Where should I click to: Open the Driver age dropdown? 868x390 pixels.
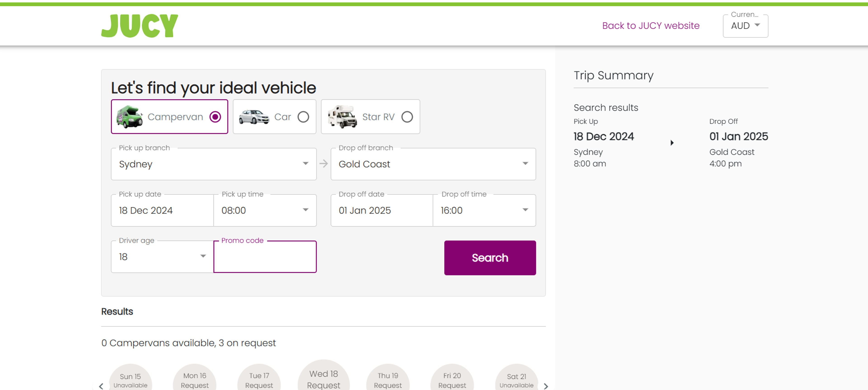(163, 257)
